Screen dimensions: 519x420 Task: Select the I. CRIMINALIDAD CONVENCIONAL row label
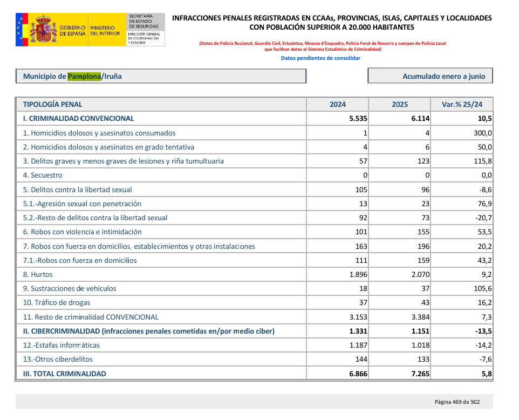click(x=79, y=118)
